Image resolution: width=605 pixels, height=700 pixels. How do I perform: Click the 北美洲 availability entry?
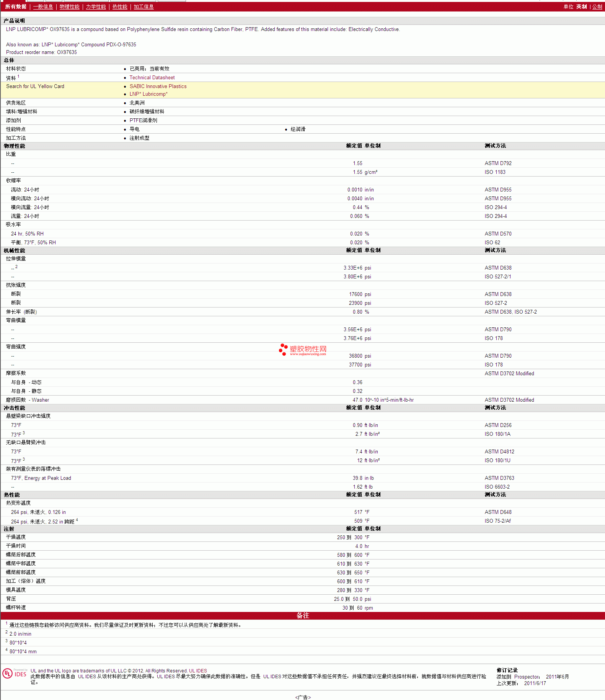[x=137, y=103]
